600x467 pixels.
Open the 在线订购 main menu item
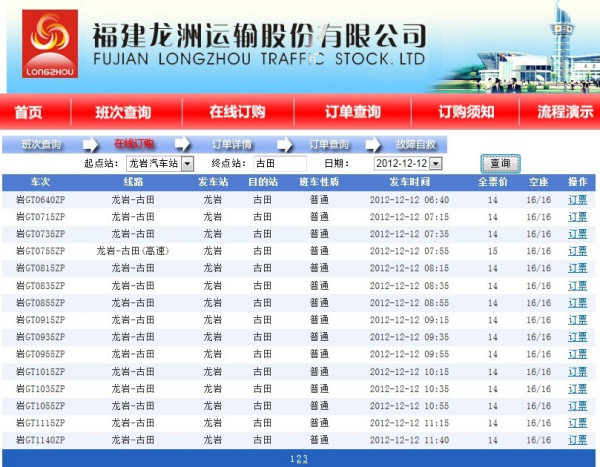click(x=237, y=112)
